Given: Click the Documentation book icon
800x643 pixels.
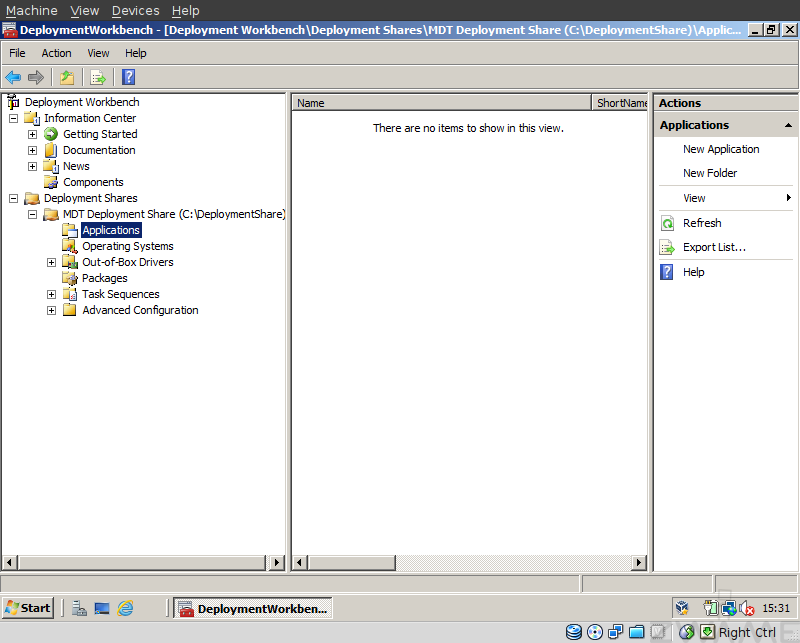Looking at the screenshot, I should pyautogui.click(x=51, y=150).
